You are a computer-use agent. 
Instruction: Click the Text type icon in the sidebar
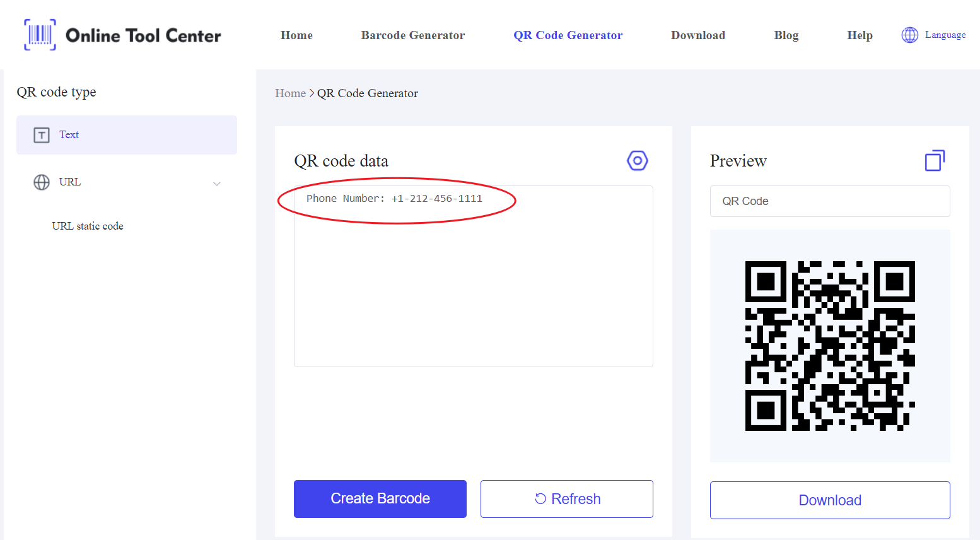42,135
